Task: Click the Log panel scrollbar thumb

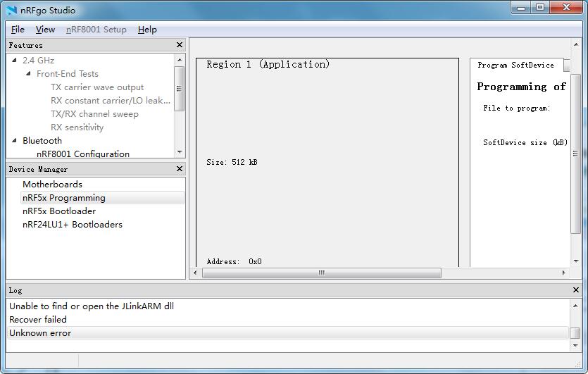Action: (575, 333)
